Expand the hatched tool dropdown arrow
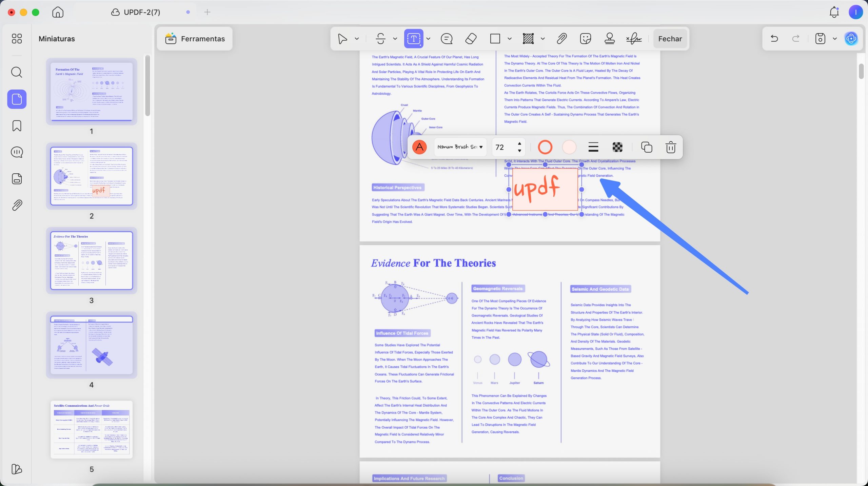The height and width of the screenshot is (486, 868). [542, 39]
